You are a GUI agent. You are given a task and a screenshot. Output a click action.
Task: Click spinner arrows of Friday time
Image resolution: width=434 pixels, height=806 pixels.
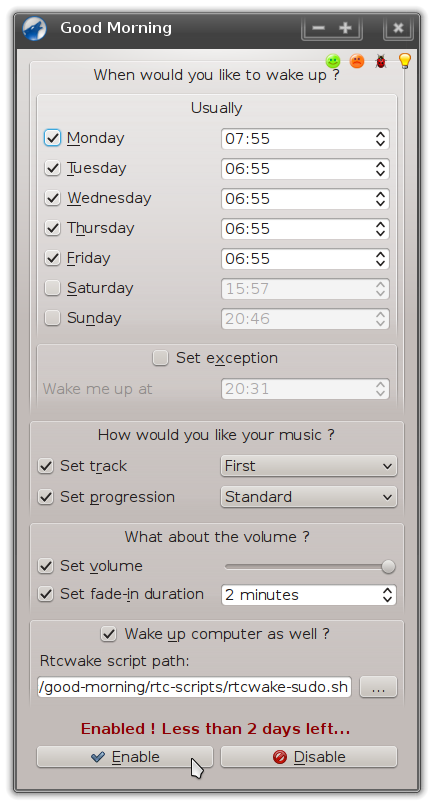[381, 259]
